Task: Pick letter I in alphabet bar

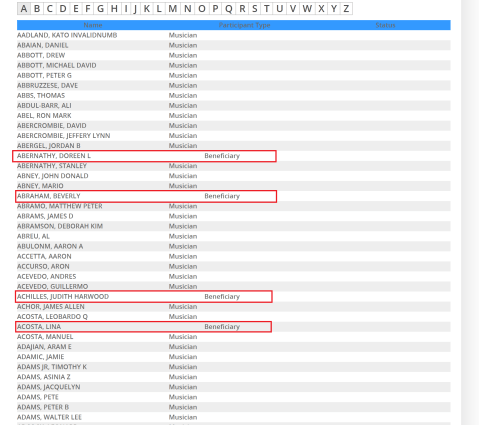Action: point(126,9)
